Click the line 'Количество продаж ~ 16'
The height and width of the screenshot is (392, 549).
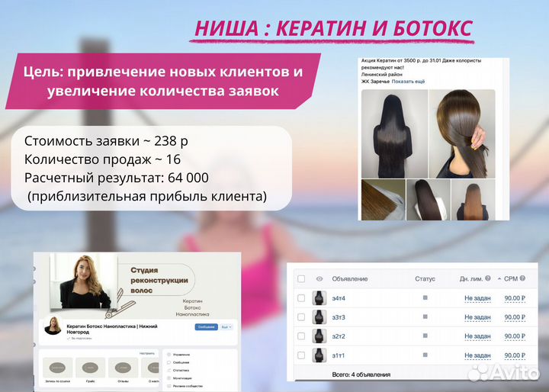[x=102, y=159]
